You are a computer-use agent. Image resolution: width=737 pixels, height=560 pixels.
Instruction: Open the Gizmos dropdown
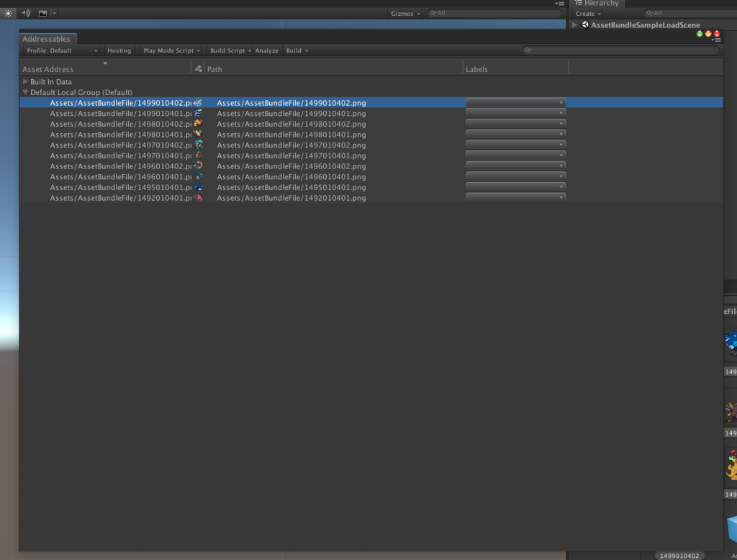404,14
